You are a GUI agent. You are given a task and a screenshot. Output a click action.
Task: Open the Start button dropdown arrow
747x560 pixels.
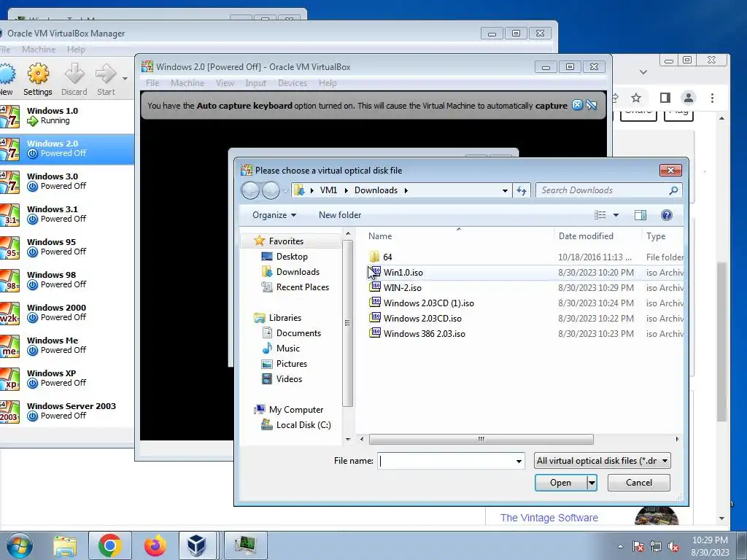[x=125, y=79]
